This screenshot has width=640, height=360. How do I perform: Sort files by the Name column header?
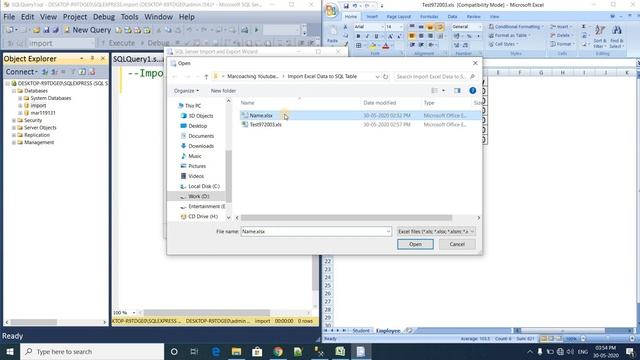(247, 103)
